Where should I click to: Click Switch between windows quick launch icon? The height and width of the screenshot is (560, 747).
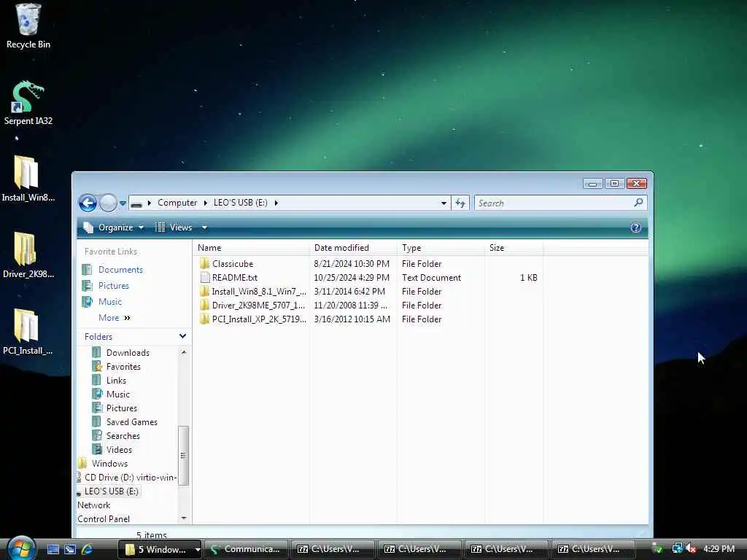[70, 549]
